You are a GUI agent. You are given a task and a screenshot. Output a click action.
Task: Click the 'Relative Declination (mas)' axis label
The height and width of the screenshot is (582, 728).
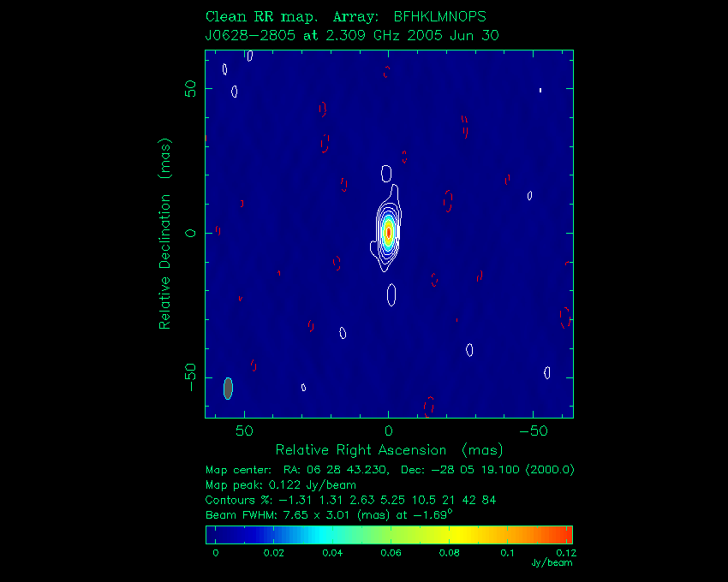[x=165, y=234]
